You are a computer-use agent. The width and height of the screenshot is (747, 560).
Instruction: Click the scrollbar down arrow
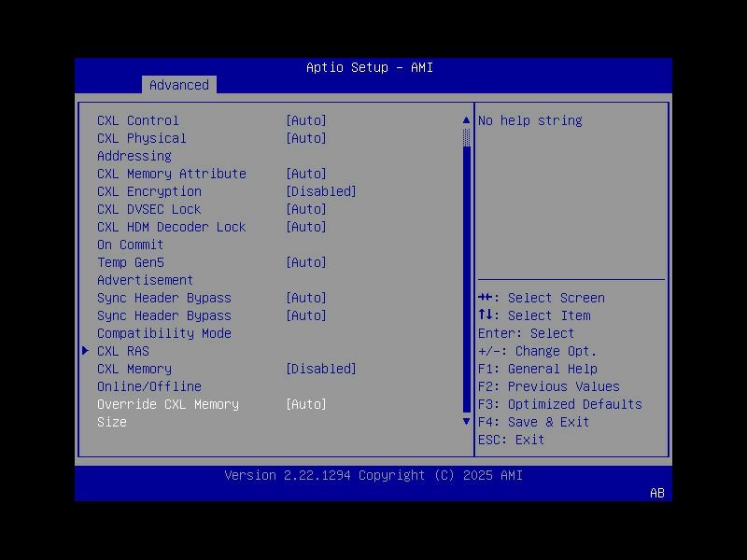click(466, 422)
